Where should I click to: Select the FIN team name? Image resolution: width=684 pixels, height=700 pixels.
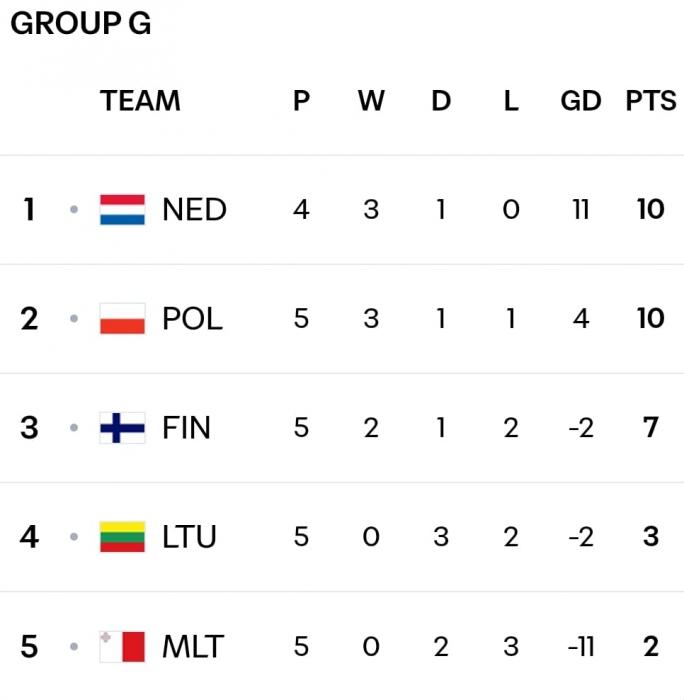coord(186,428)
